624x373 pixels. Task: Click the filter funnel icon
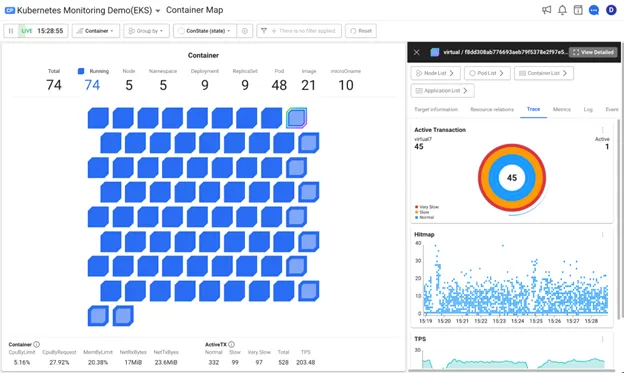click(264, 31)
